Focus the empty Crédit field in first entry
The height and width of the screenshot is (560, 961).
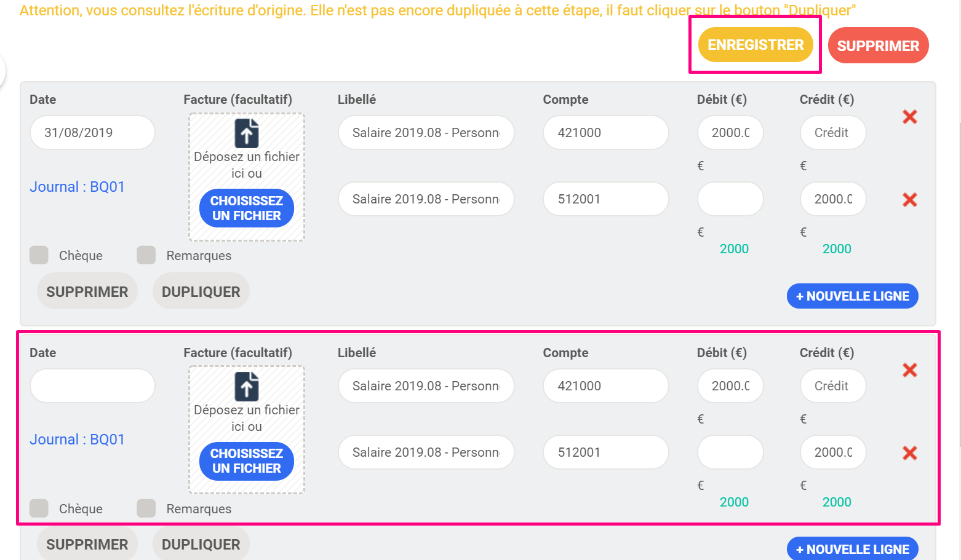pos(833,133)
